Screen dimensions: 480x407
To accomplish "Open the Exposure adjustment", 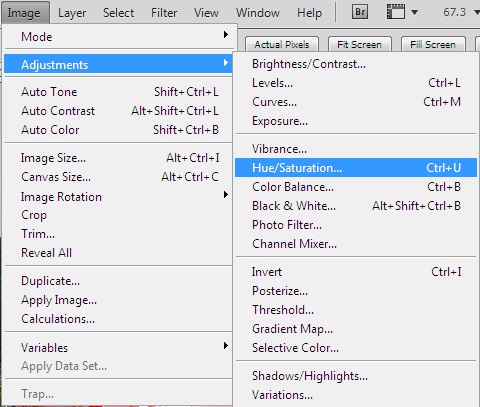I will coord(356,121).
